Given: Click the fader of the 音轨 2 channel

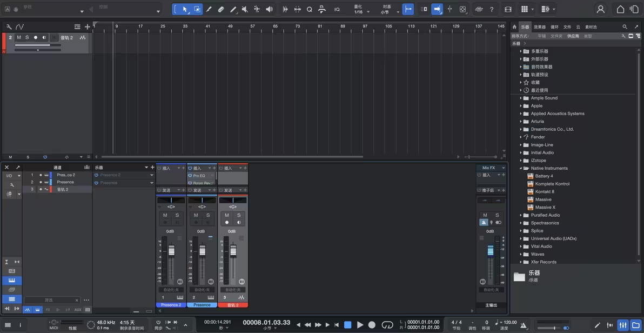Looking at the screenshot, I should [x=233, y=251].
